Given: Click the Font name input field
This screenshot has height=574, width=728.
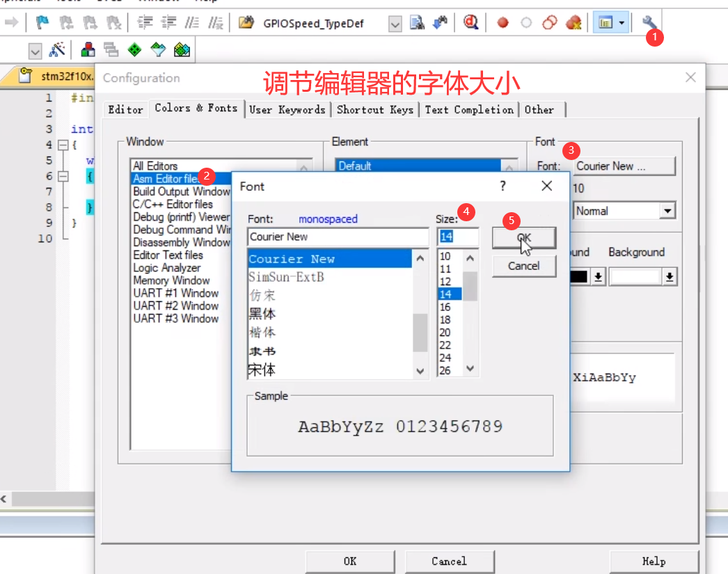Looking at the screenshot, I should (x=338, y=237).
